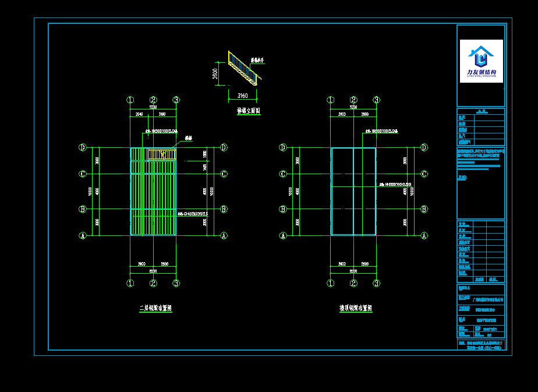Click grid bubble 1 above left plan
Screen dimensions: 538x392
click(x=130, y=100)
